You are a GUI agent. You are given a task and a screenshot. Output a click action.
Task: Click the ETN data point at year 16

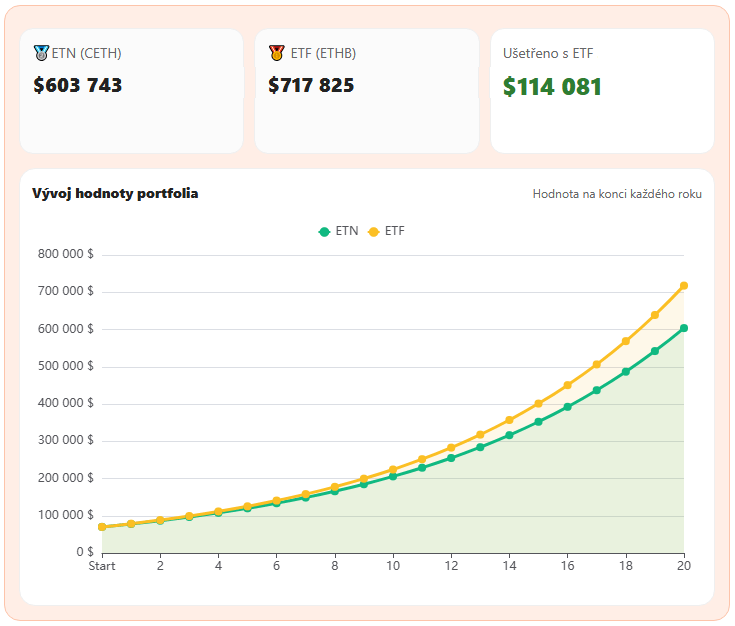click(568, 407)
